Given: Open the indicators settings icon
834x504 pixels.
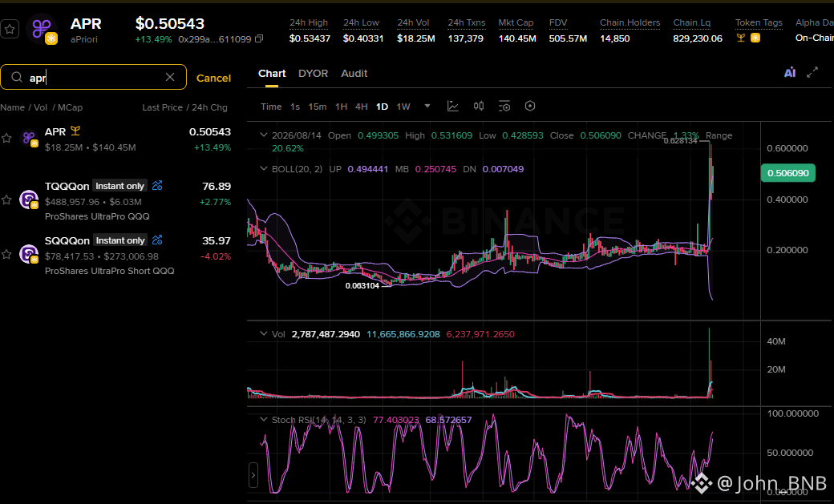Looking at the screenshot, I should click(x=504, y=107).
